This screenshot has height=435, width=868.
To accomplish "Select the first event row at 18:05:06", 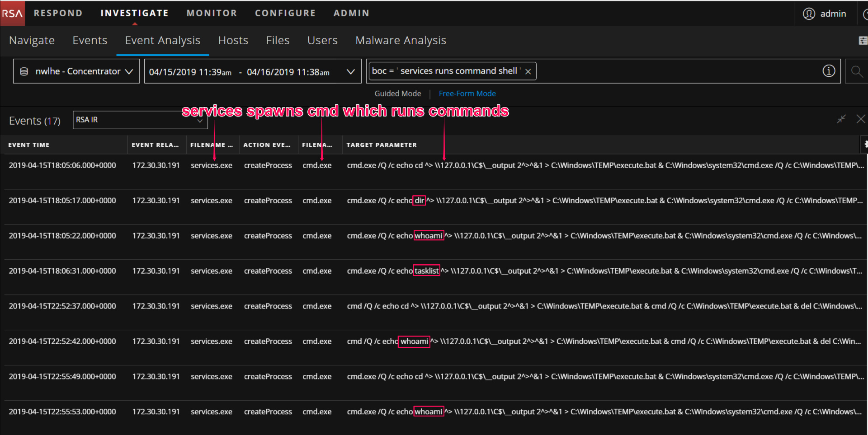I will (62, 165).
